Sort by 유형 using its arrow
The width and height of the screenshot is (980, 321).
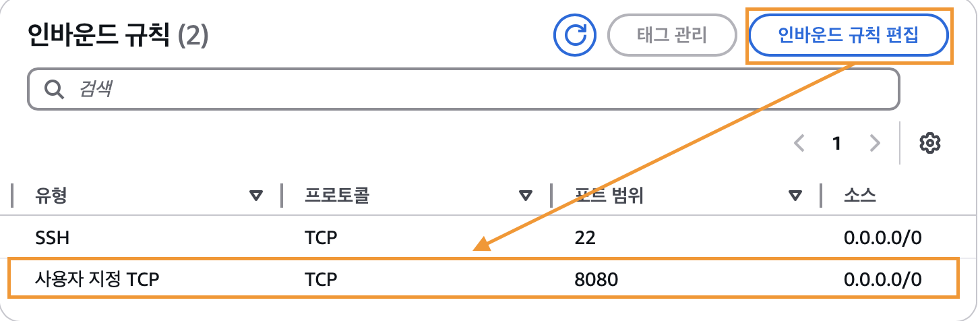[255, 196]
